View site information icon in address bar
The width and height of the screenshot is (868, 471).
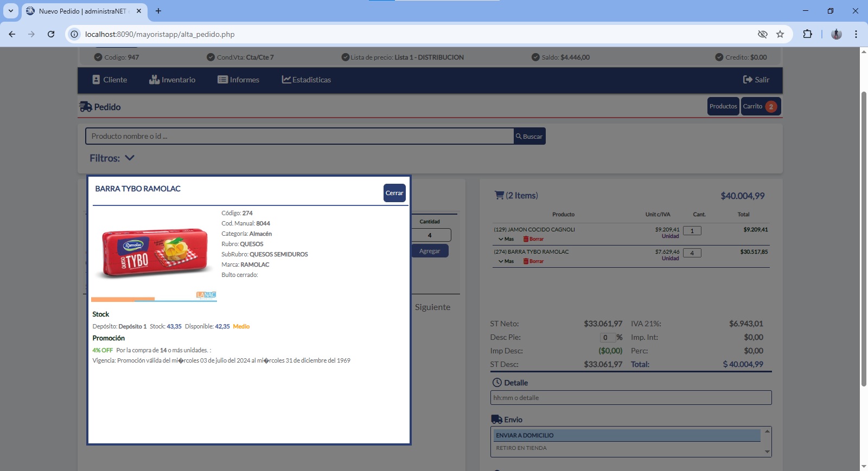tap(74, 34)
